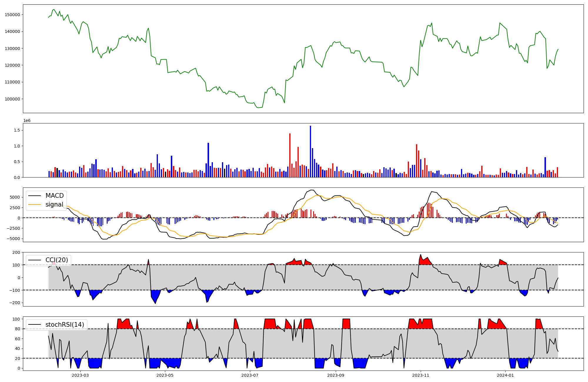
Task: Click the stochRSI(14) legend entry
Action: click(x=65, y=325)
